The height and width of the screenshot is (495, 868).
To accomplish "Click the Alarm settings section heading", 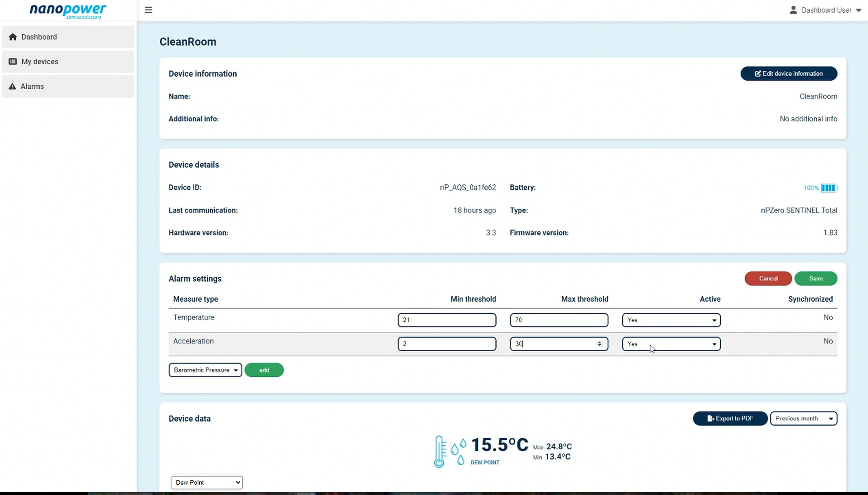I will (195, 278).
